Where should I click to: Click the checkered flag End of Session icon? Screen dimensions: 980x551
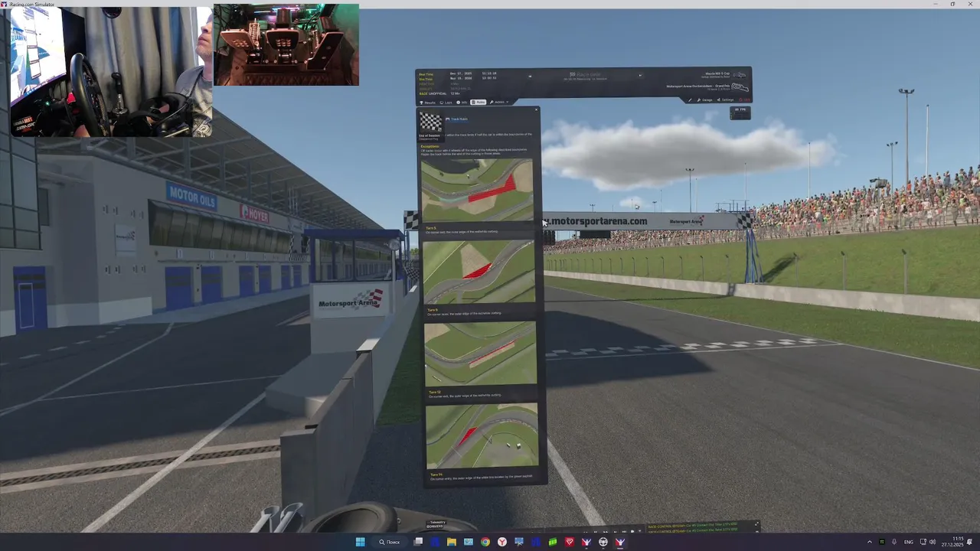tap(430, 122)
